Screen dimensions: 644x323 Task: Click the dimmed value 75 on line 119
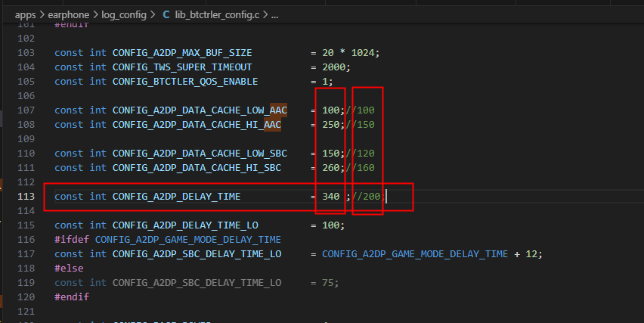pyautogui.click(x=328, y=283)
